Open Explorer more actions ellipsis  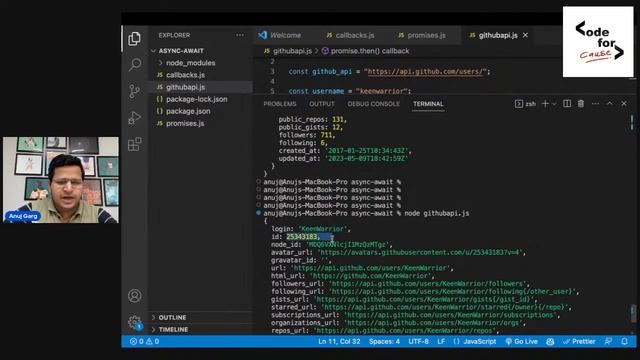240,35
